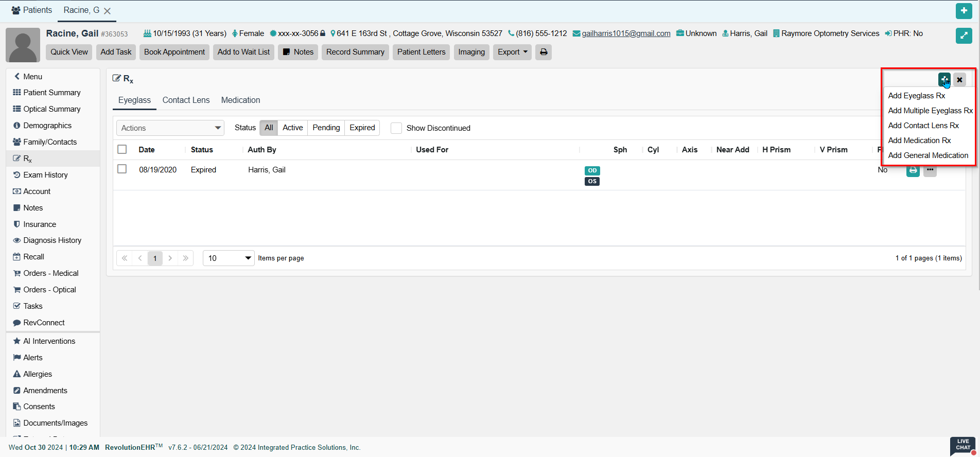
Task: Select the 08/19/2020 Rx row checkbox
Action: point(122,169)
